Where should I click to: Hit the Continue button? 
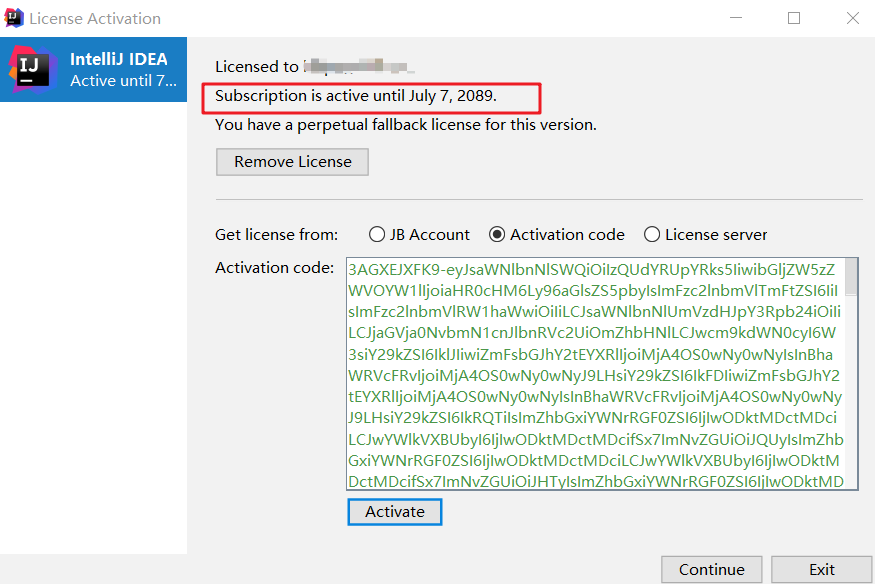711,569
